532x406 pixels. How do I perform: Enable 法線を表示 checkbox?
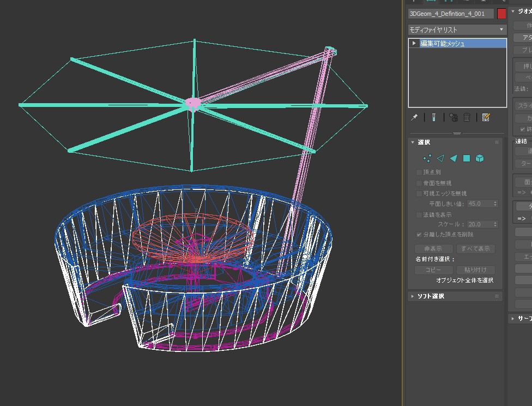point(419,215)
